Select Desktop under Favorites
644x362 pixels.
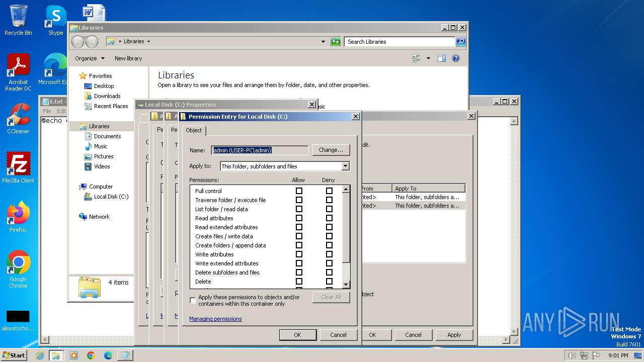coord(104,86)
